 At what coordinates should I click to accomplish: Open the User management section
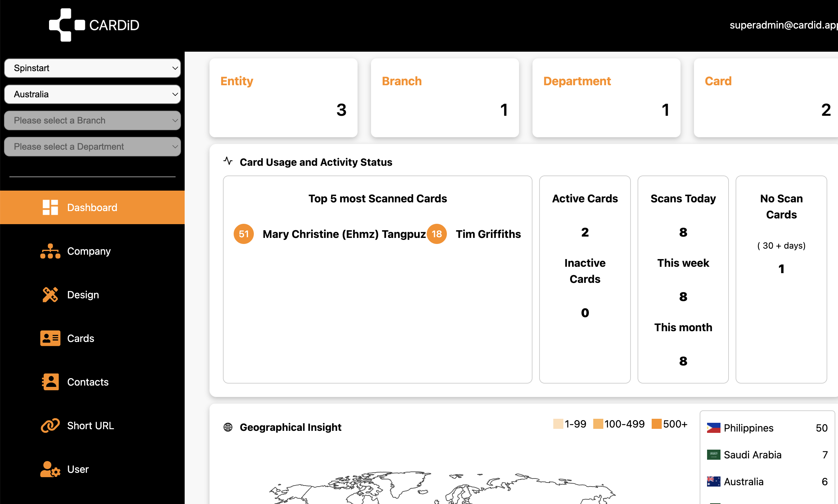[78, 469]
